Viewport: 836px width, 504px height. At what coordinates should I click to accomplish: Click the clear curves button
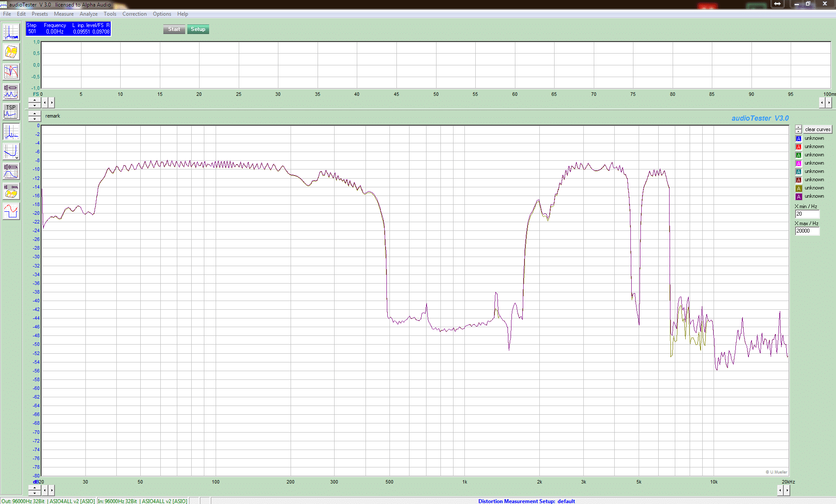coord(817,129)
